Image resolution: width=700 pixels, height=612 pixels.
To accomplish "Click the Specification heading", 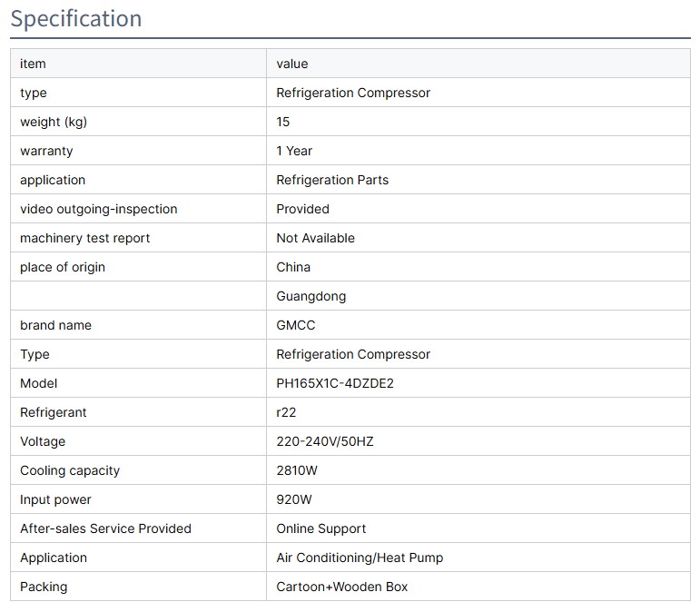I will [x=76, y=19].
